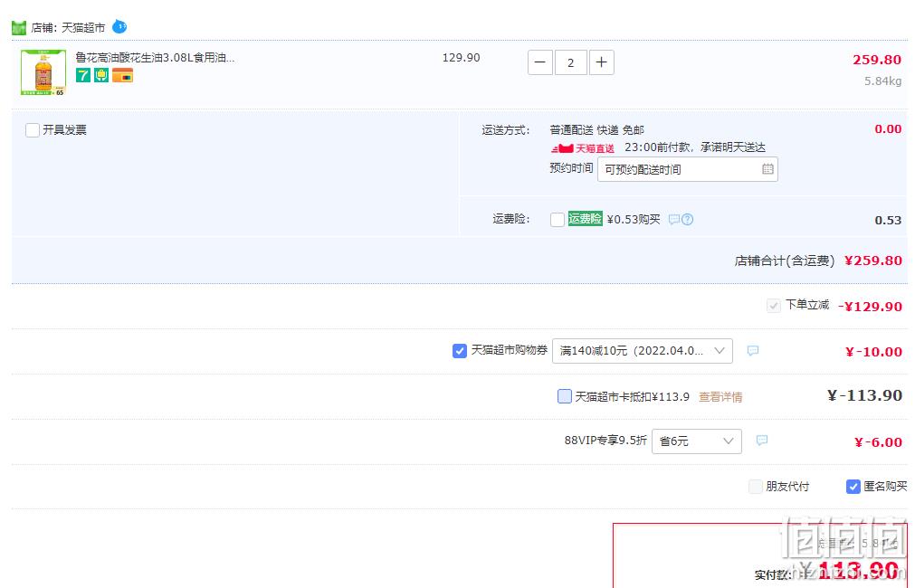Click the green shield guarantee badge
This screenshot has height=588, width=915.
click(x=101, y=75)
